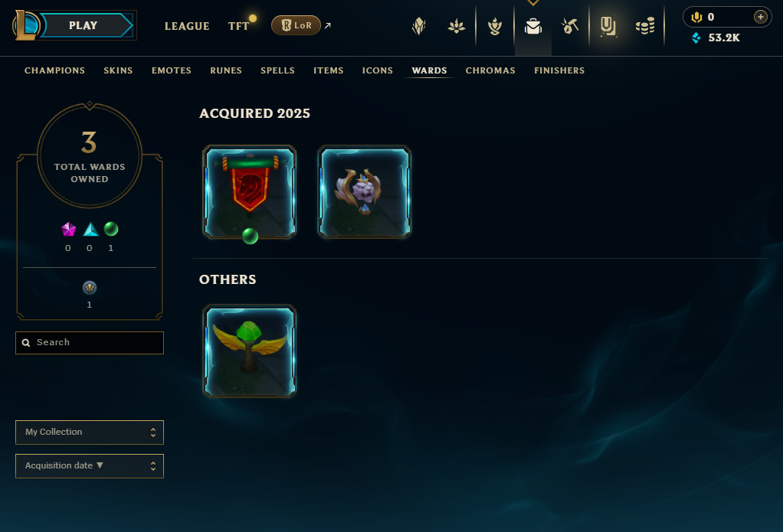Switch to the Skins tab
The image size is (783, 532).
pyautogui.click(x=118, y=70)
